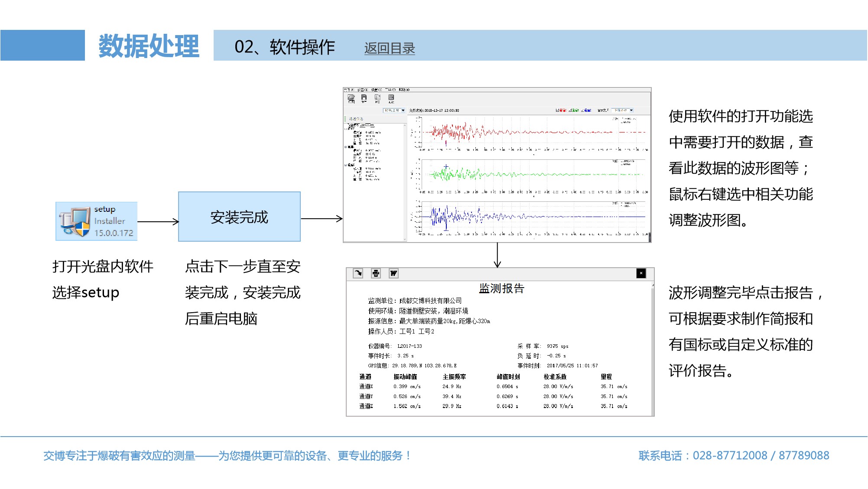Viewport: 868px width, 489px height.
Task: Click the scrollbar of the channel info panel
Action: coord(405,182)
